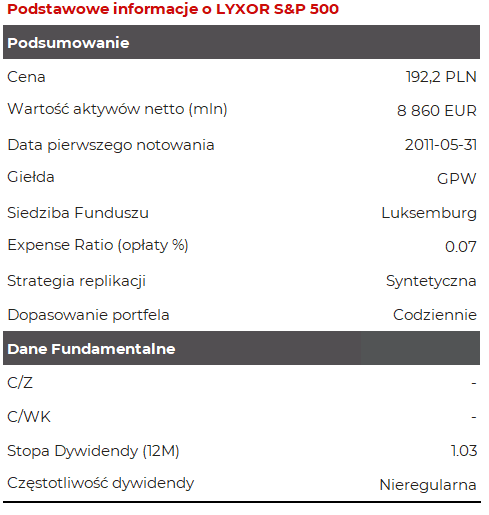The height and width of the screenshot is (515, 489).
Task: Select the 8 860 EUR value
Action: [437, 111]
